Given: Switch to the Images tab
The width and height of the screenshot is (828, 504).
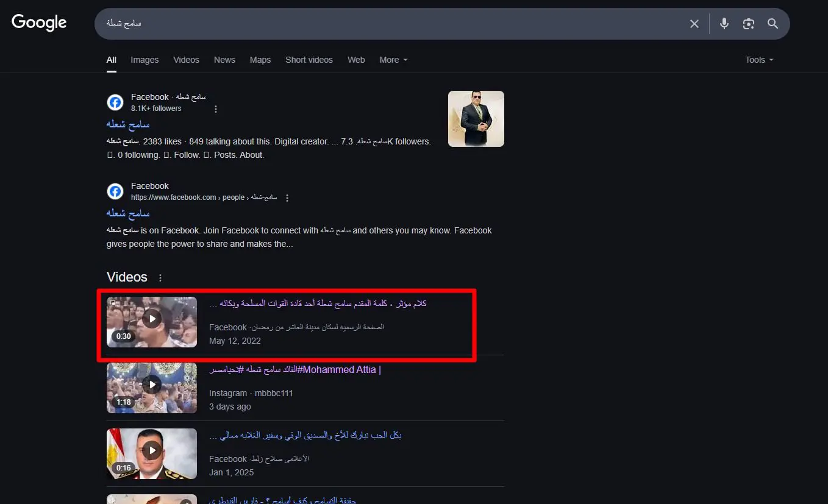Looking at the screenshot, I should (145, 60).
